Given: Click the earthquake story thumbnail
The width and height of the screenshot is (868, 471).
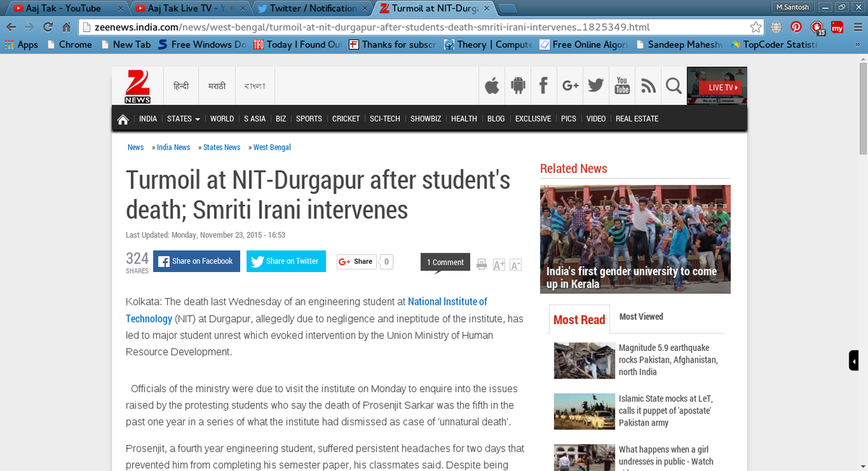Looking at the screenshot, I should 584,360.
